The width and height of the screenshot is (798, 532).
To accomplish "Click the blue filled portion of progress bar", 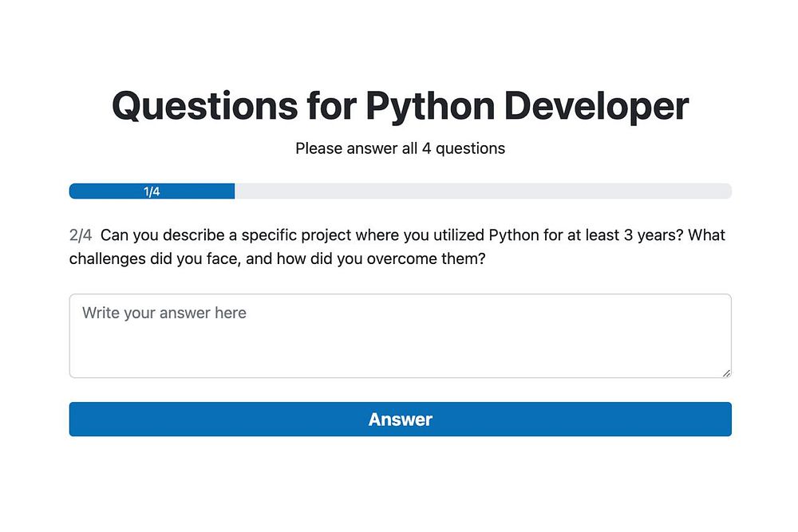I will pos(192,191).
